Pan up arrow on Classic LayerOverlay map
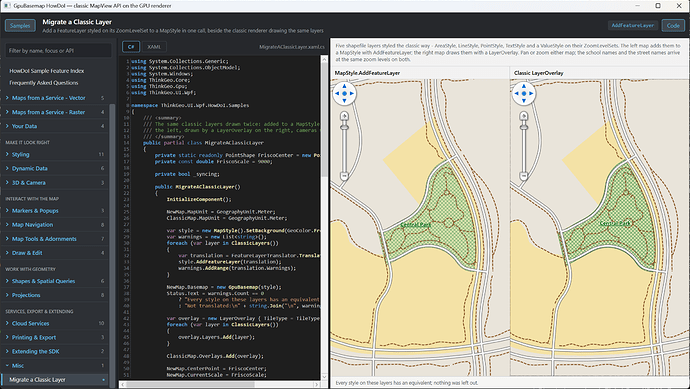This screenshot has height=389, width=690. pos(524,86)
